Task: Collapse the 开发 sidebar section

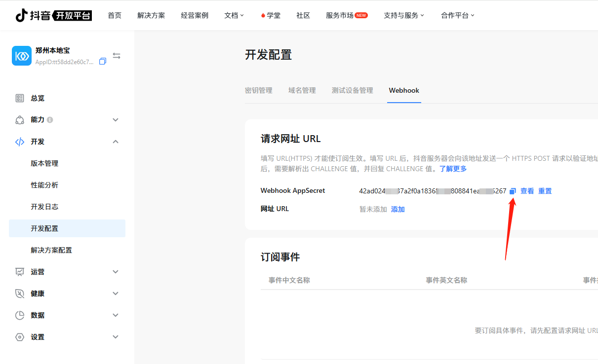Action: (116, 142)
